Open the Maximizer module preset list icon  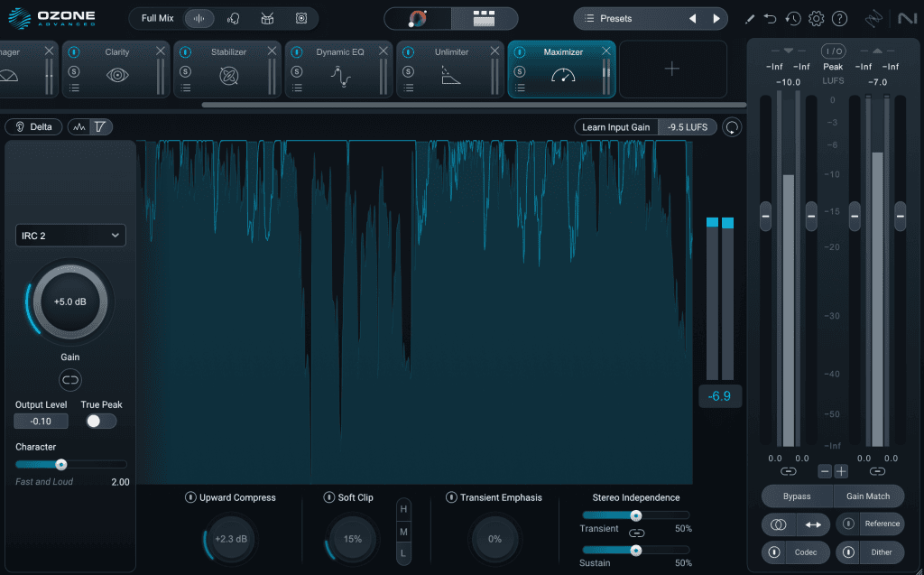pyautogui.click(x=520, y=88)
